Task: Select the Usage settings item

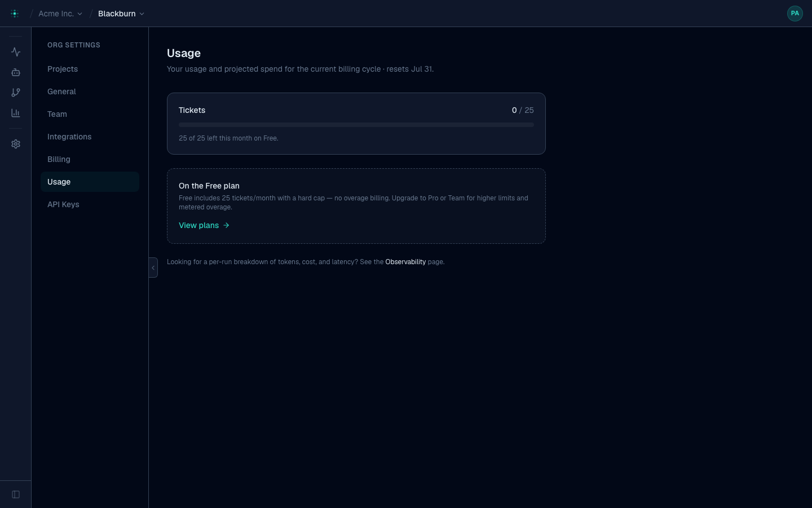Action: (x=90, y=182)
